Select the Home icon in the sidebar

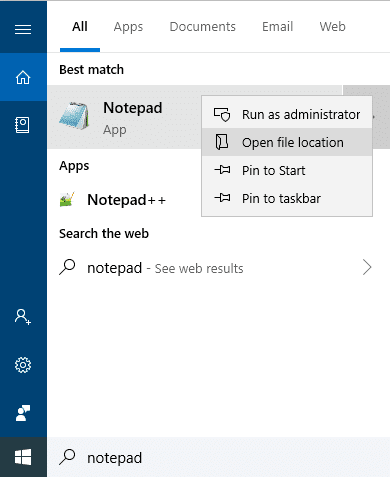[x=23, y=77]
